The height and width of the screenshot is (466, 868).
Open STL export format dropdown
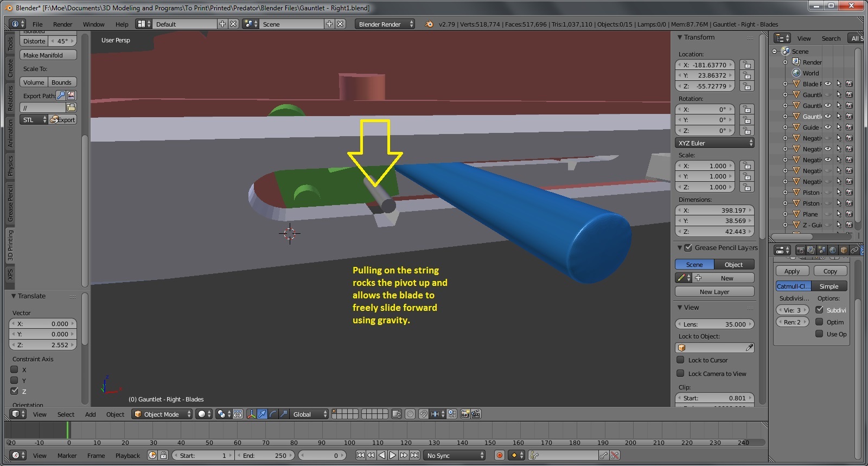point(34,120)
